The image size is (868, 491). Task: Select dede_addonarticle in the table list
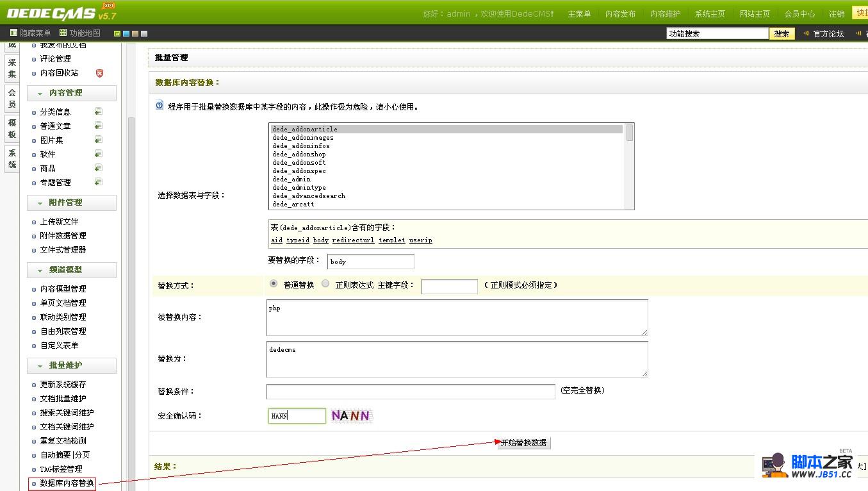(x=446, y=129)
